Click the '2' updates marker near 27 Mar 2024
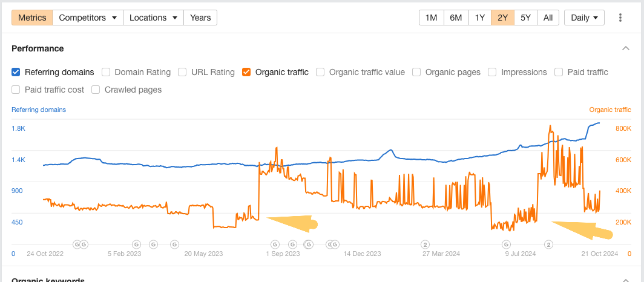 (x=425, y=244)
